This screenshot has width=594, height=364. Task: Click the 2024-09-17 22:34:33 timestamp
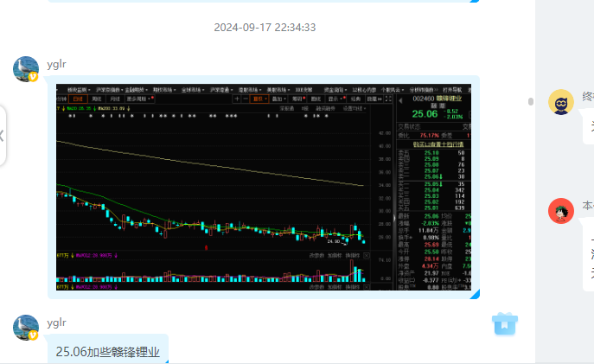[265, 28]
